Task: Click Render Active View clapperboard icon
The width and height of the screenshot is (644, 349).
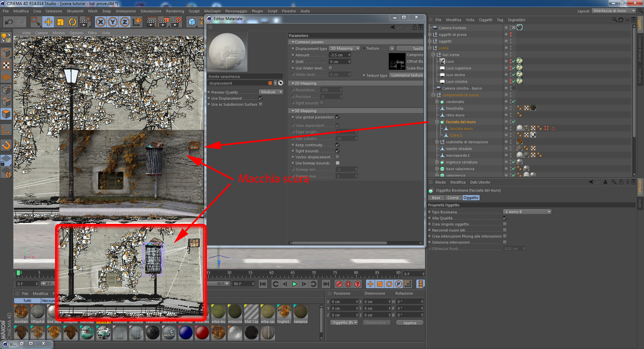Action: click(x=152, y=22)
